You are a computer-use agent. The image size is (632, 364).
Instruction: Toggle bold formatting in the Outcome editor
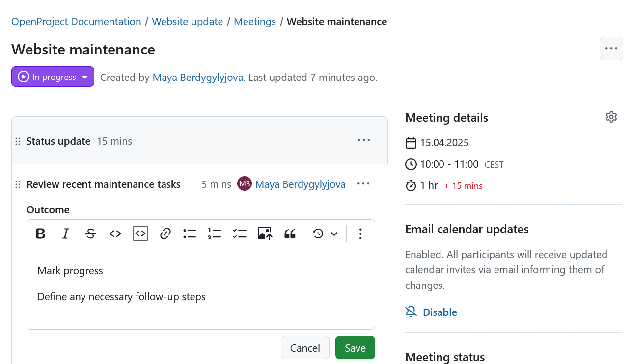point(40,234)
